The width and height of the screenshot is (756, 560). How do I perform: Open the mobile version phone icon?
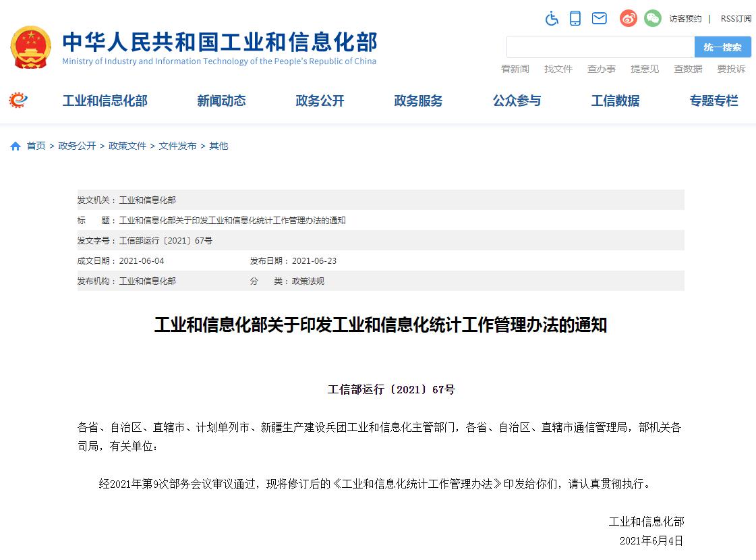(x=575, y=18)
